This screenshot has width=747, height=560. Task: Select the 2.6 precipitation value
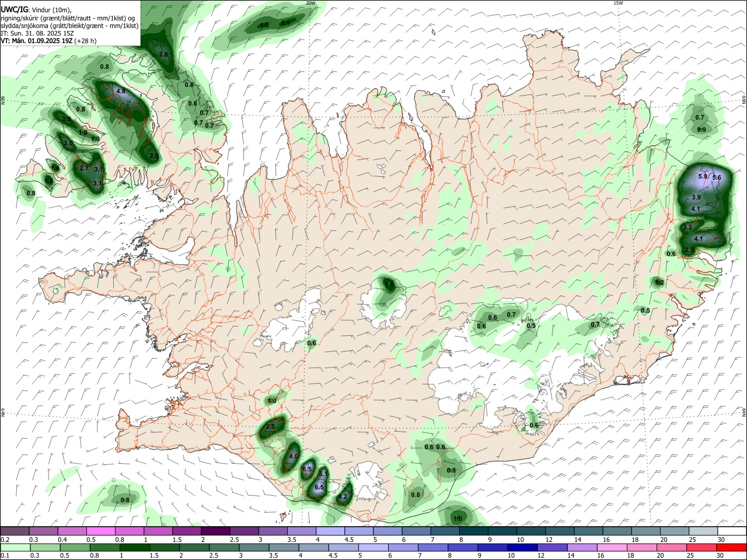click(163, 55)
